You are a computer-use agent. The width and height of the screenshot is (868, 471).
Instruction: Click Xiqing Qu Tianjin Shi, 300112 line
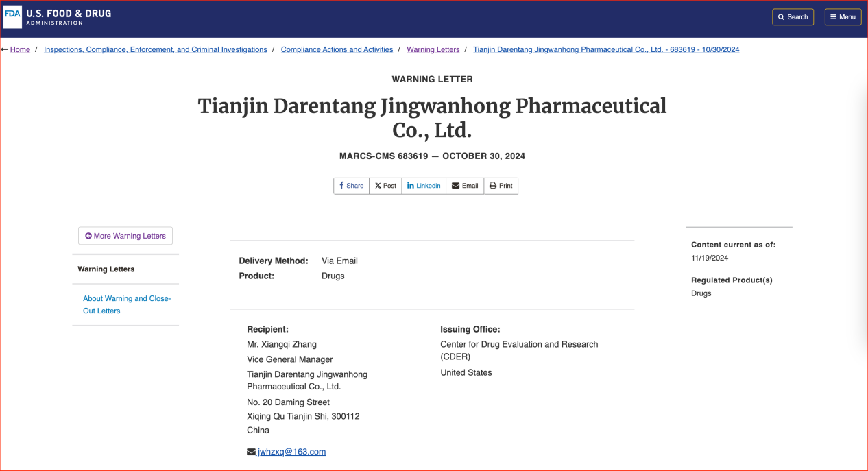[303, 416]
